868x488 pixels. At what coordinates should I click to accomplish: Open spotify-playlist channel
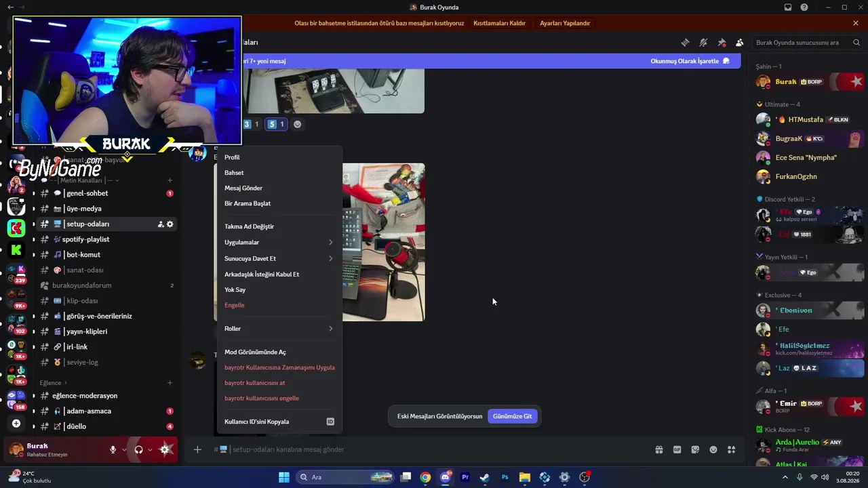[106, 239]
